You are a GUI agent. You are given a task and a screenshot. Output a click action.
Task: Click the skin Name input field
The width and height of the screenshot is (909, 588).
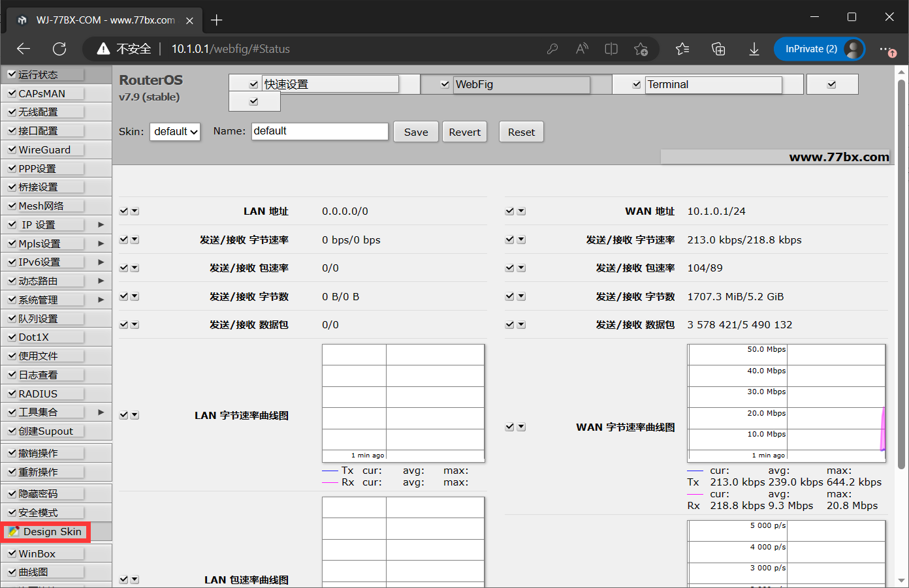click(319, 131)
